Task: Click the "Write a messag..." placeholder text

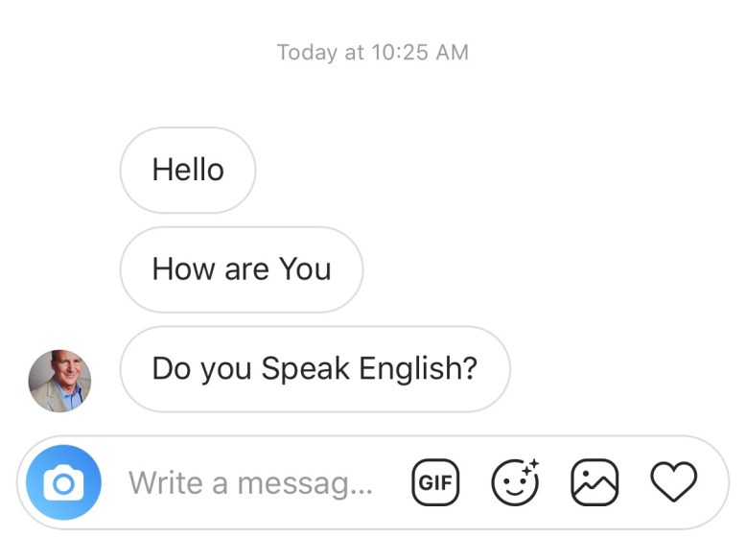Action: (251, 482)
